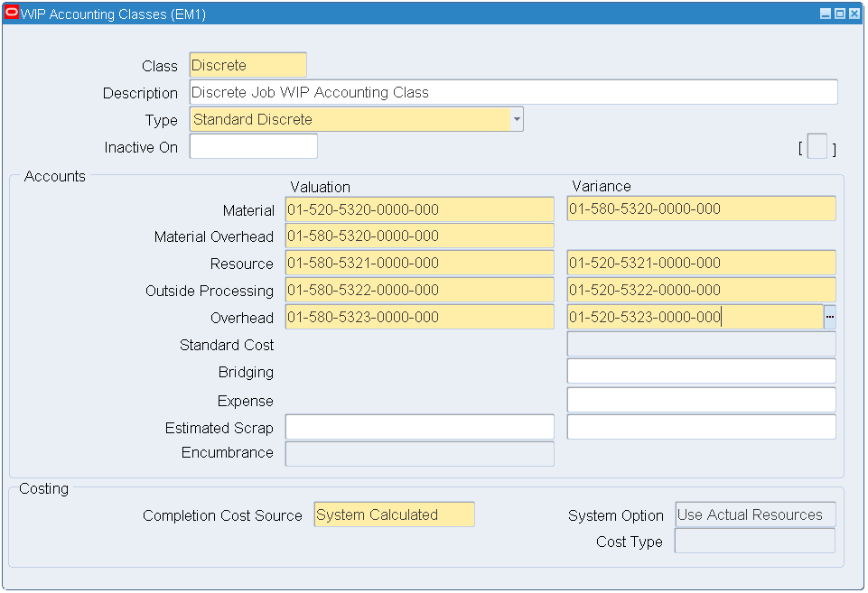Click the Estimated Scrap label
Image resolution: width=868 pixels, height=593 pixels.
219,428
